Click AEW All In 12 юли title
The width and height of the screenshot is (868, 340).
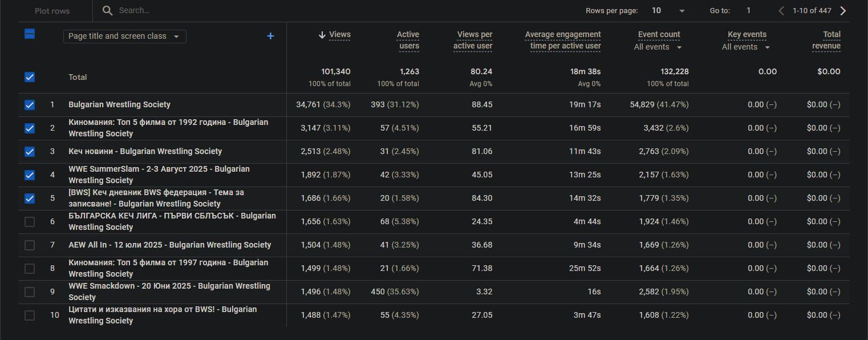pyautogui.click(x=170, y=245)
